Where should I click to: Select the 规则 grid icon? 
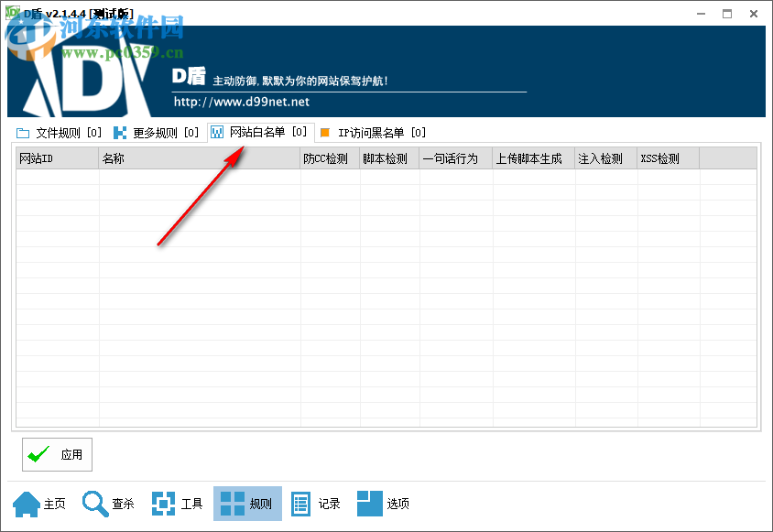tap(233, 504)
